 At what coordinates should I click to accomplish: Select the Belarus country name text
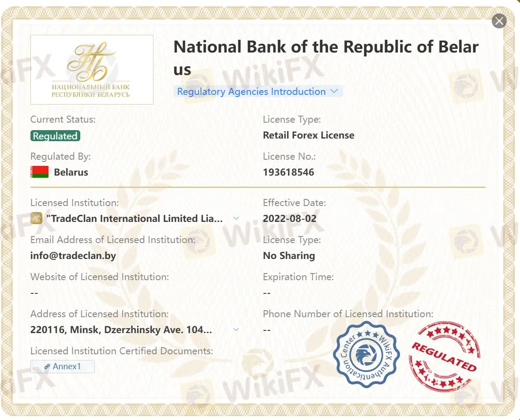tap(71, 172)
